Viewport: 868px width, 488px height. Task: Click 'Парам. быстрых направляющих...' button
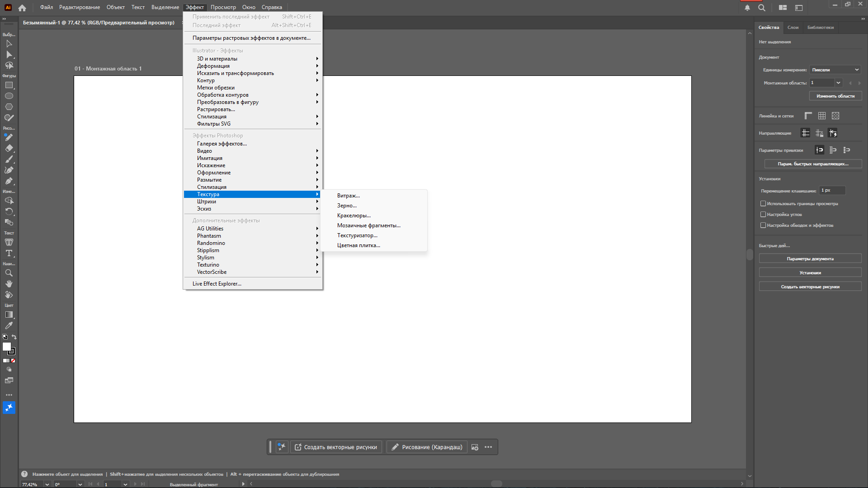[813, 164]
